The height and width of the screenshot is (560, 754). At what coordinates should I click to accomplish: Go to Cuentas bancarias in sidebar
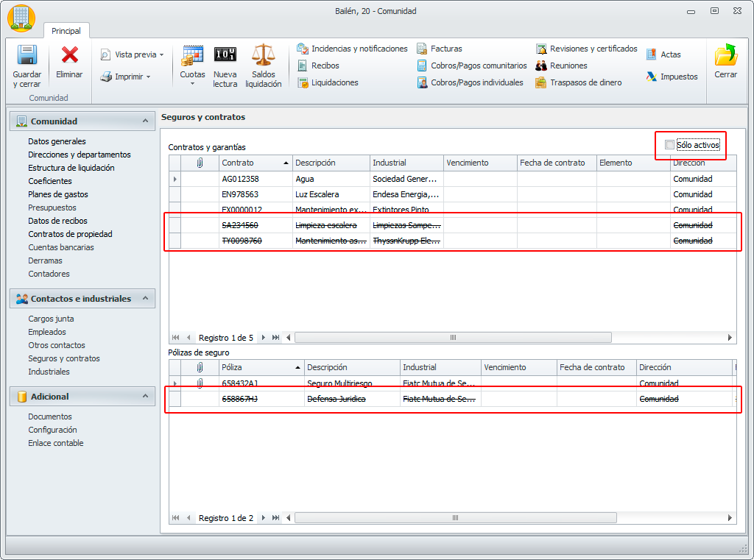pyautogui.click(x=61, y=247)
